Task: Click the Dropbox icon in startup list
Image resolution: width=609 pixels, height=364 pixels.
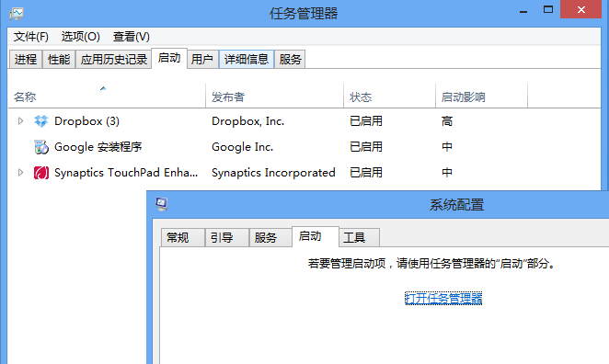Action: 40,121
